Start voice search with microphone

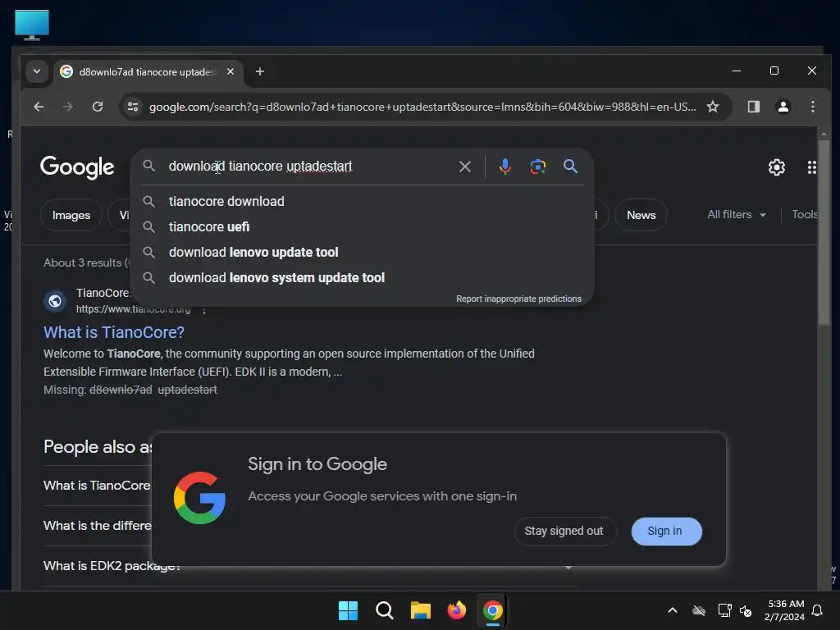click(504, 167)
